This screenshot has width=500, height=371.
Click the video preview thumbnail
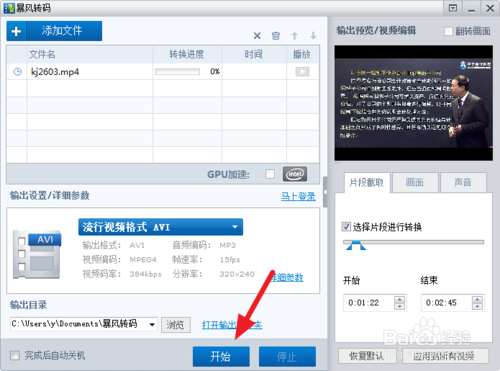(414, 103)
